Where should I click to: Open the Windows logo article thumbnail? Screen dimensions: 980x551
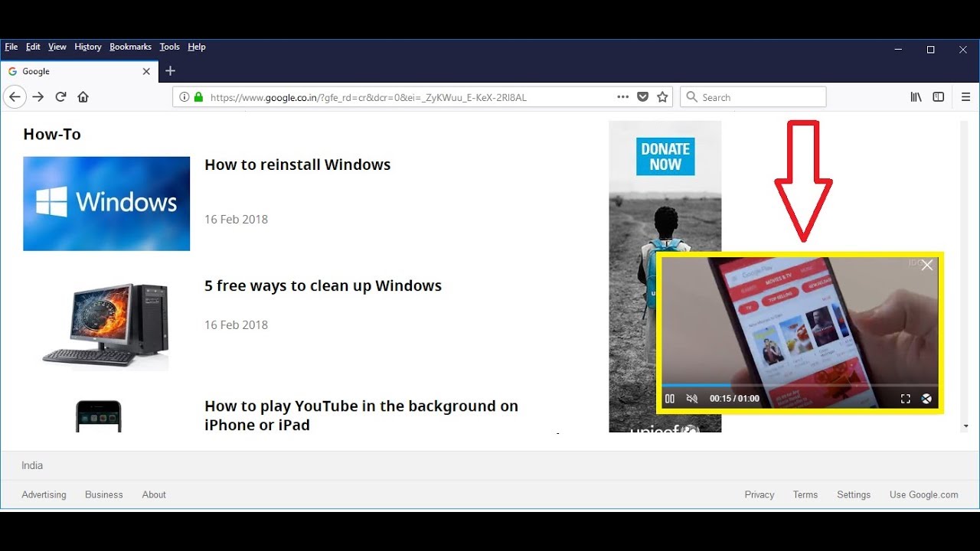point(106,204)
